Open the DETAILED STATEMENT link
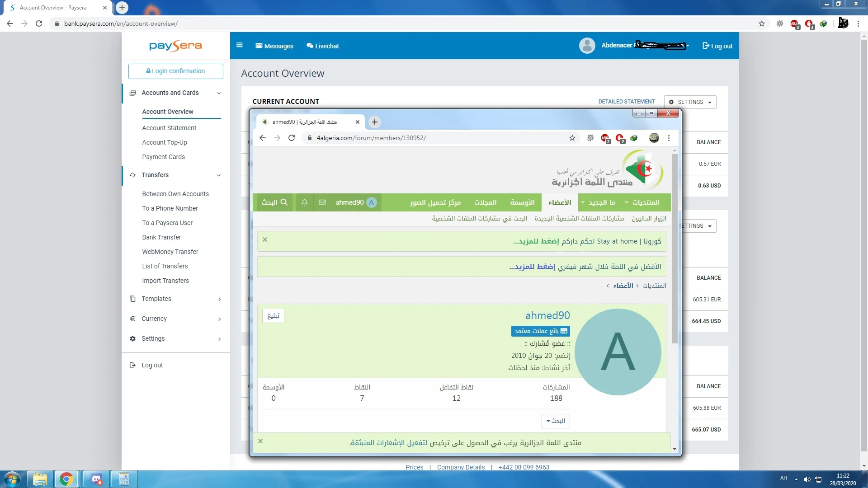The width and height of the screenshot is (868, 488). pos(626,102)
